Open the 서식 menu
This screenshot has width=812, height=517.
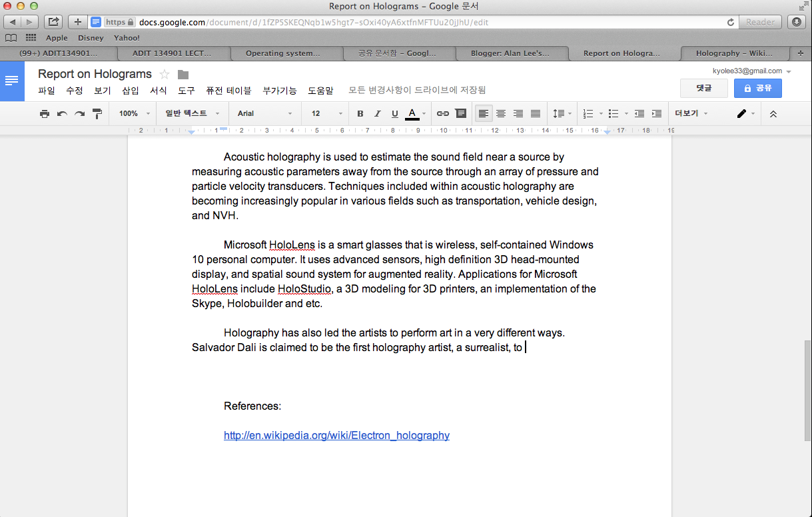159,91
